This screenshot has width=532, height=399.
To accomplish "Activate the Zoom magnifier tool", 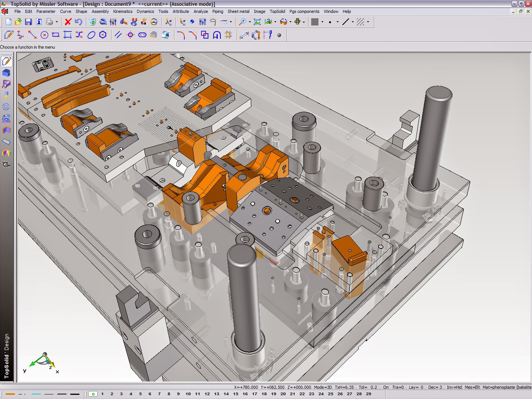I will [x=243, y=22].
